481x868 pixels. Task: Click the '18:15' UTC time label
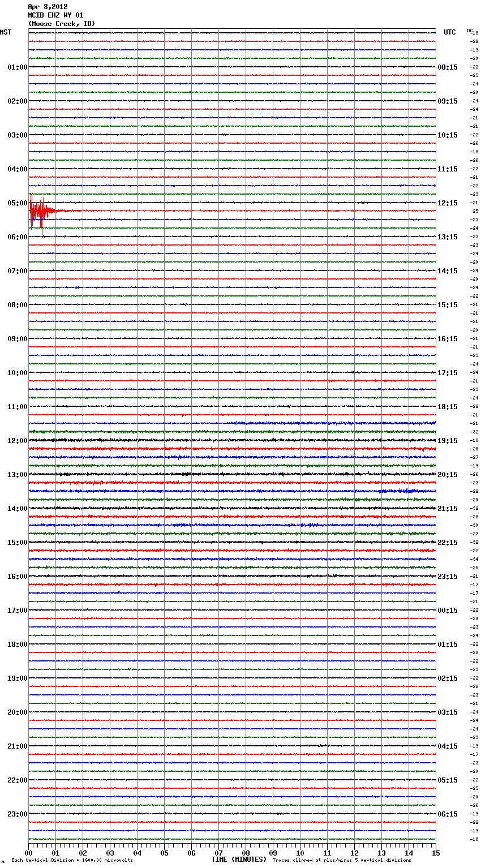(448, 407)
